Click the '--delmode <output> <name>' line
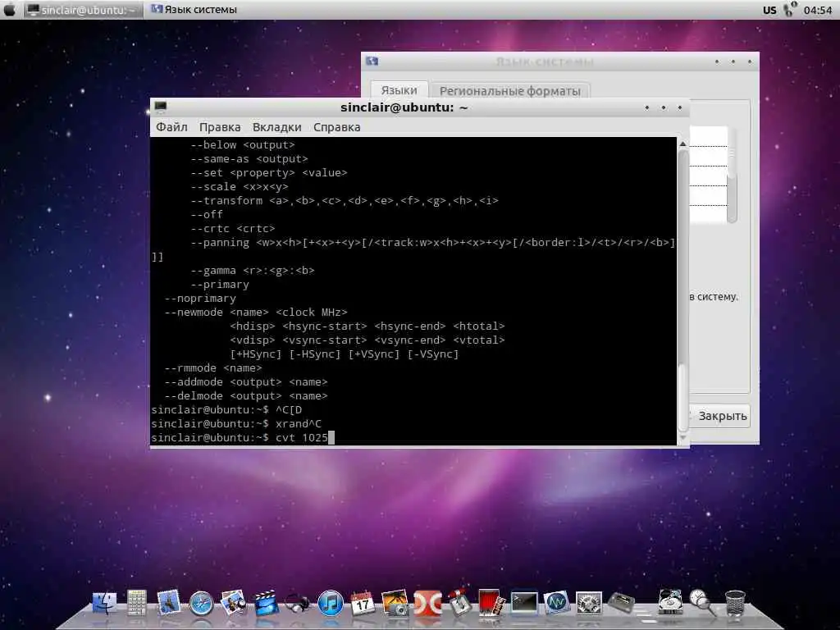Viewport: 840px width, 630px height. pyautogui.click(x=246, y=396)
